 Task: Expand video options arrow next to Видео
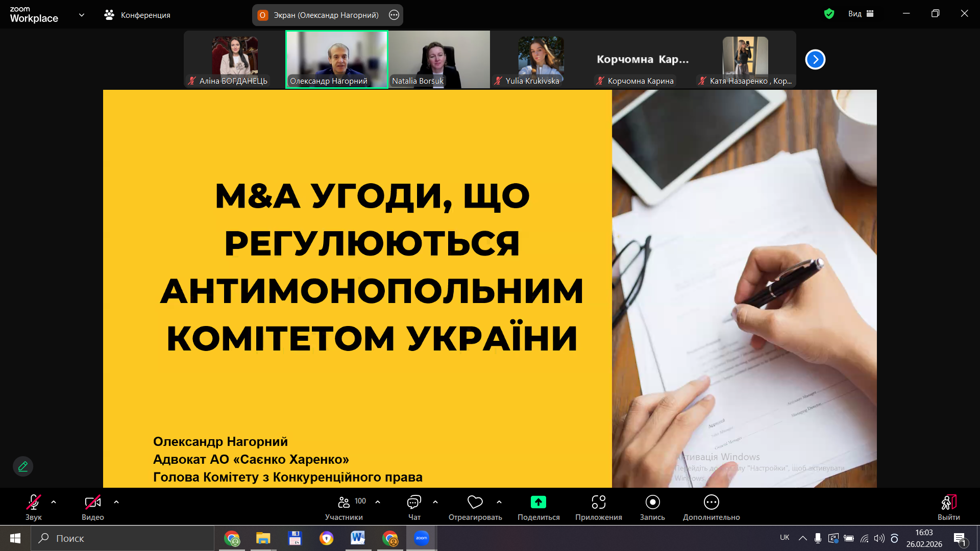click(116, 503)
